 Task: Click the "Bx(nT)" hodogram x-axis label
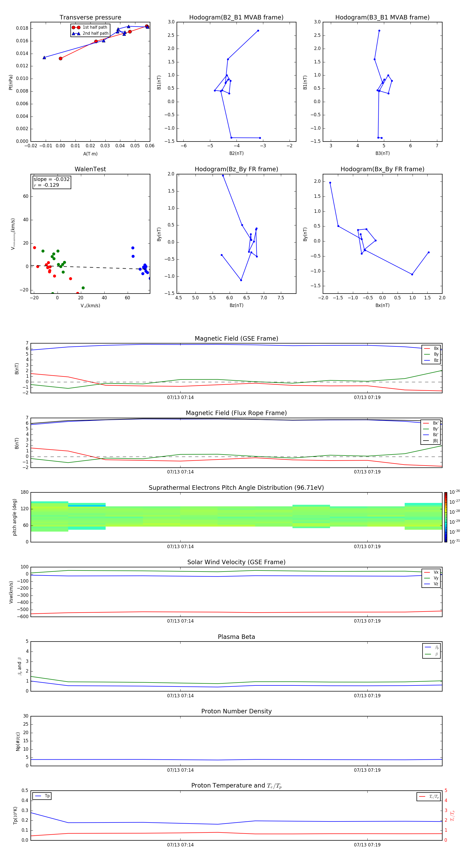tap(382, 306)
